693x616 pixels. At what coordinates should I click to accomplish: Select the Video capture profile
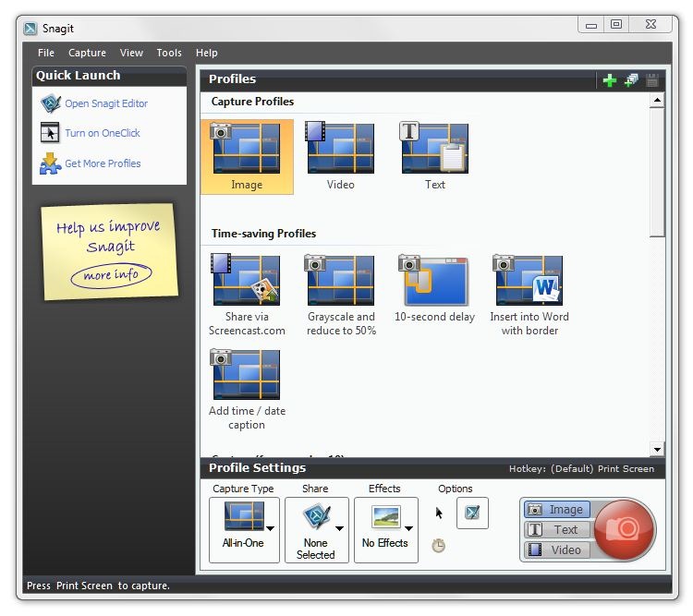click(340, 156)
